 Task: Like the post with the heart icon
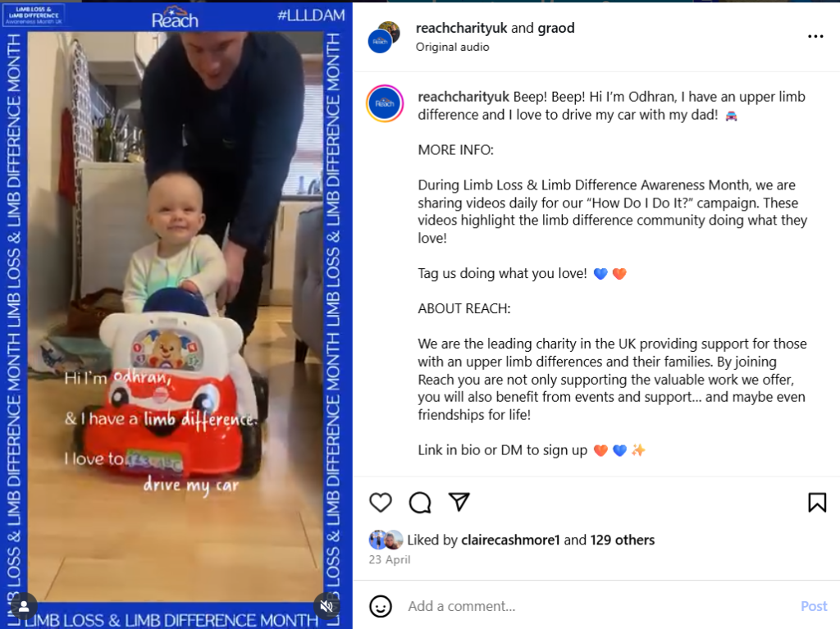tap(381, 502)
